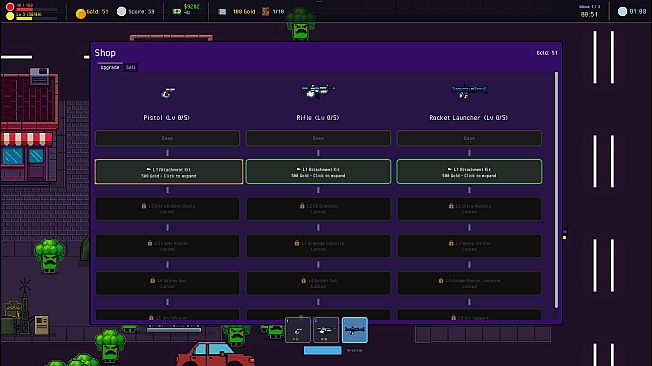Click the gold coin icon in top bar
This screenshot has width=652, height=366.
coord(81,13)
